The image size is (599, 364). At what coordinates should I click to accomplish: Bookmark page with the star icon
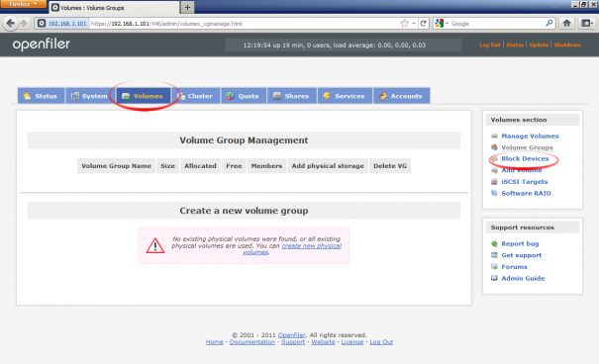[x=404, y=24]
